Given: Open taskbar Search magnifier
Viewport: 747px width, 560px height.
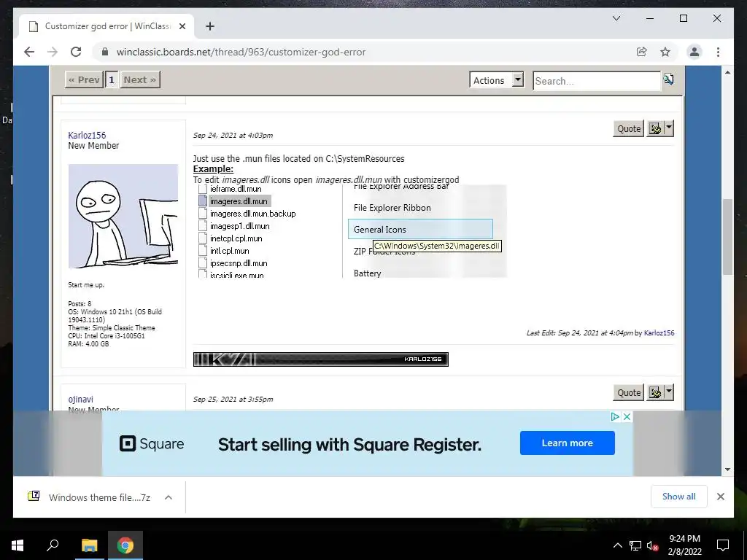Looking at the screenshot, I should [x=53, y=545].
